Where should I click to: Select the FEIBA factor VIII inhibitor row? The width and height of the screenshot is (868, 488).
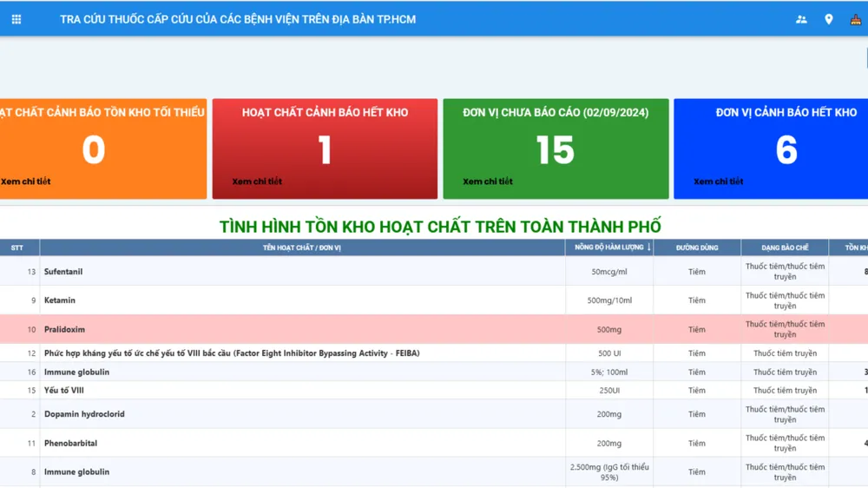click(x=232, y=353)
